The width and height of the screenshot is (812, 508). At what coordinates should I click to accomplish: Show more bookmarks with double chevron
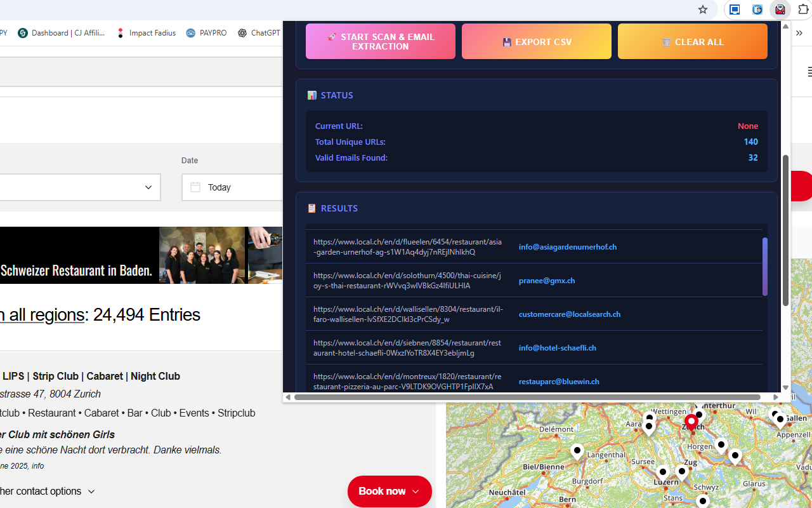pos(799,33)
